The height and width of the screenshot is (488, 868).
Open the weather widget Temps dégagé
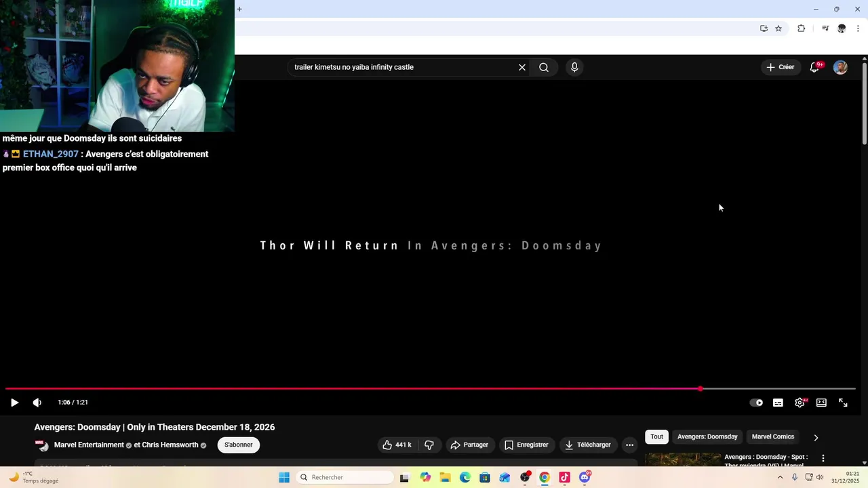(34, 477)
